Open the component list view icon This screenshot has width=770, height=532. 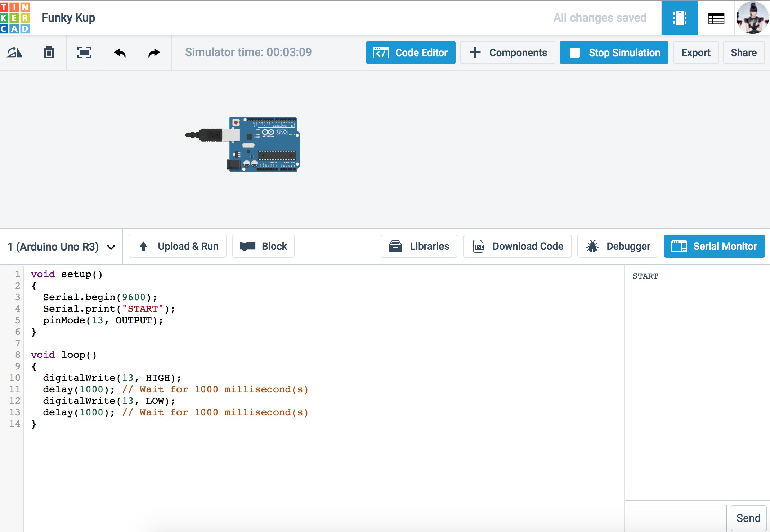716,18
